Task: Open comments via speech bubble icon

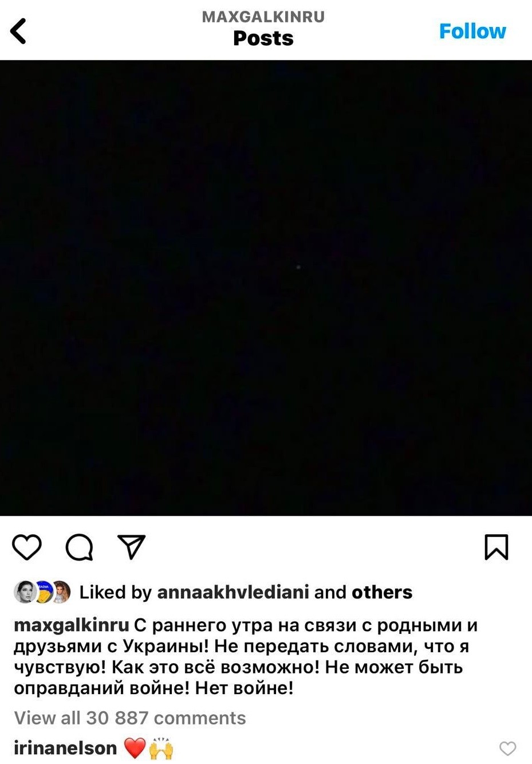Action: (x=80, y=547)
